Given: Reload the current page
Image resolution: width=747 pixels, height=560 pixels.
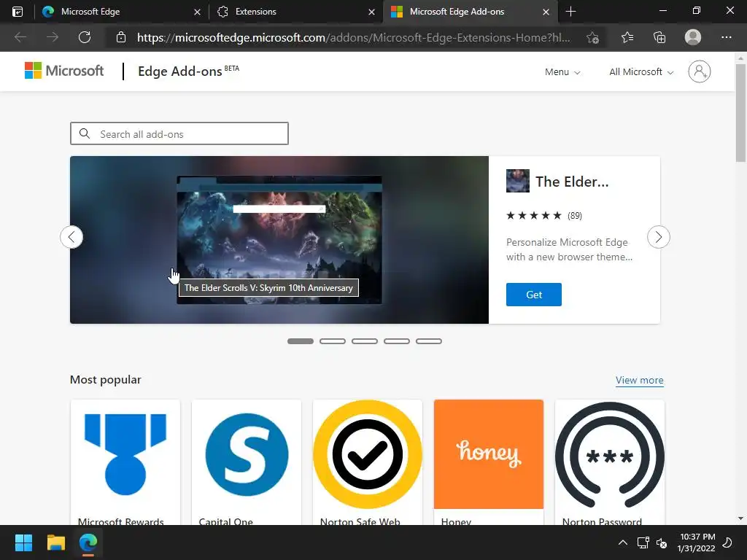Looking at the screenshot, I should pos(85,37).
